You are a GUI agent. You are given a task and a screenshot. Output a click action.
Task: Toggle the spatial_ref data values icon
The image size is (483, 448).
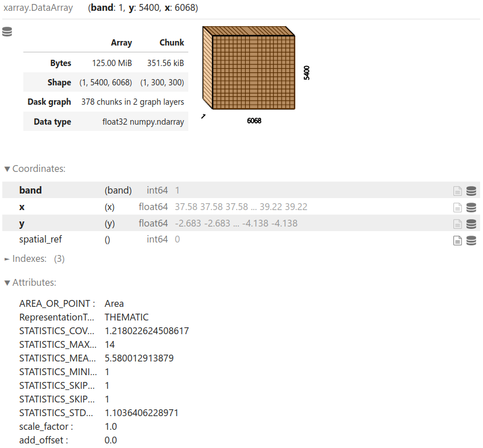coord(471,240)
